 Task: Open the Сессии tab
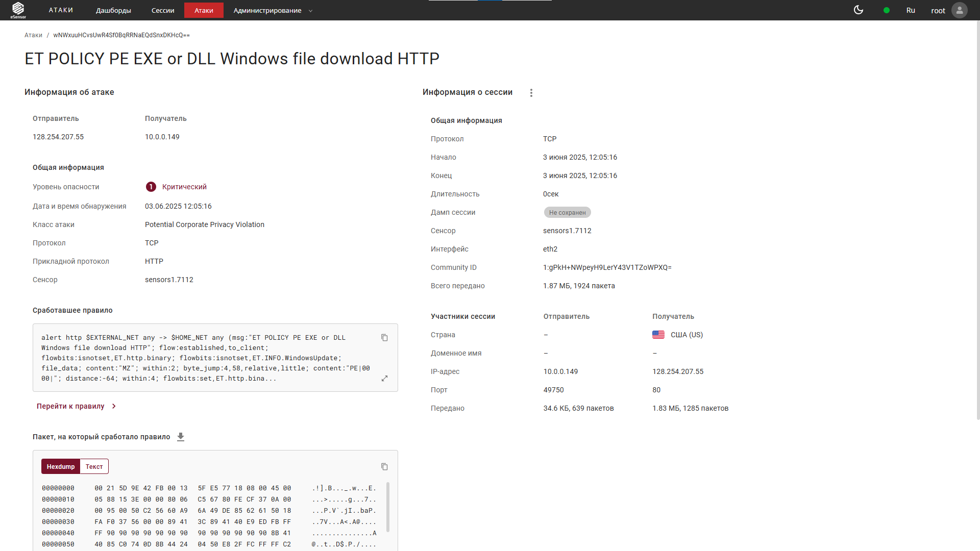tap(163, 10)
